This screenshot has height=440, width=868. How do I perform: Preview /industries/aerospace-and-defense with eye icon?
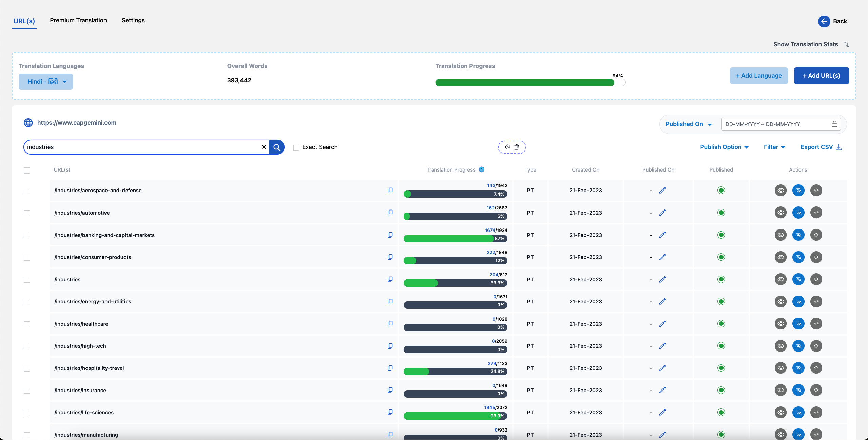coord(780,191)
